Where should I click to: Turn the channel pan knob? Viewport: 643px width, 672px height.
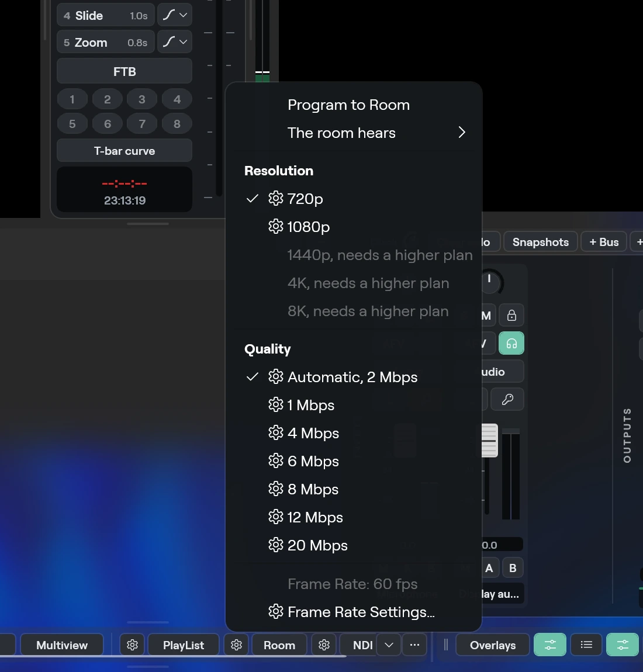coord(491,282)
